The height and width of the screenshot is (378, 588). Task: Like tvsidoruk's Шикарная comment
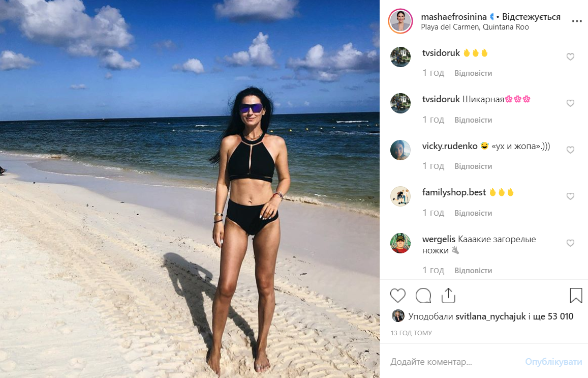click(x=570, y=103)
